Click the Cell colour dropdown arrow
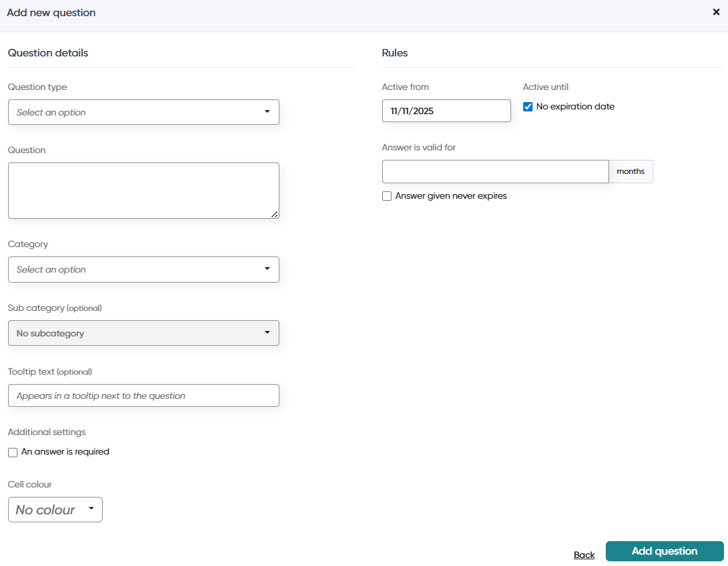Screen dimensions: 728x566 [x=91, y=508]
